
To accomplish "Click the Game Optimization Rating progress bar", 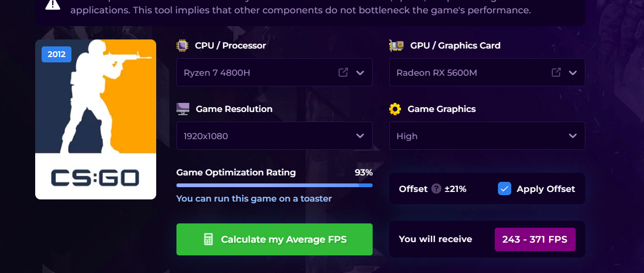I will (x=274, y=186).
